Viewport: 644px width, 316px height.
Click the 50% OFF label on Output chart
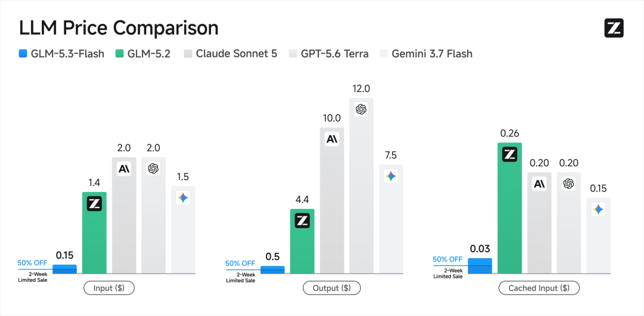[x=240, y=264]
